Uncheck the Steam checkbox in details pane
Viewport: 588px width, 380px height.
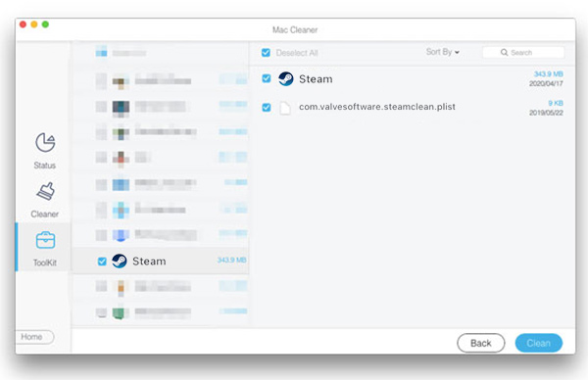pyautogui.click(x=267, y=78)
